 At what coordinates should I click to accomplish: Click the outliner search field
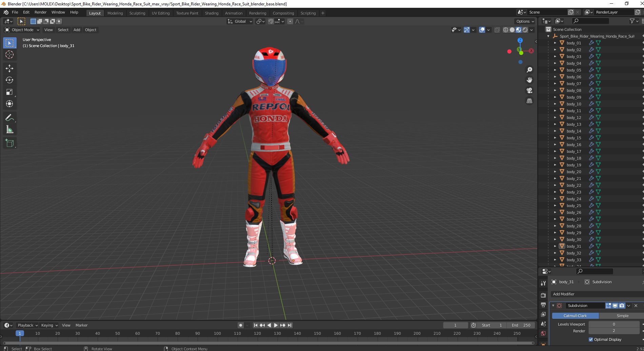590,21
